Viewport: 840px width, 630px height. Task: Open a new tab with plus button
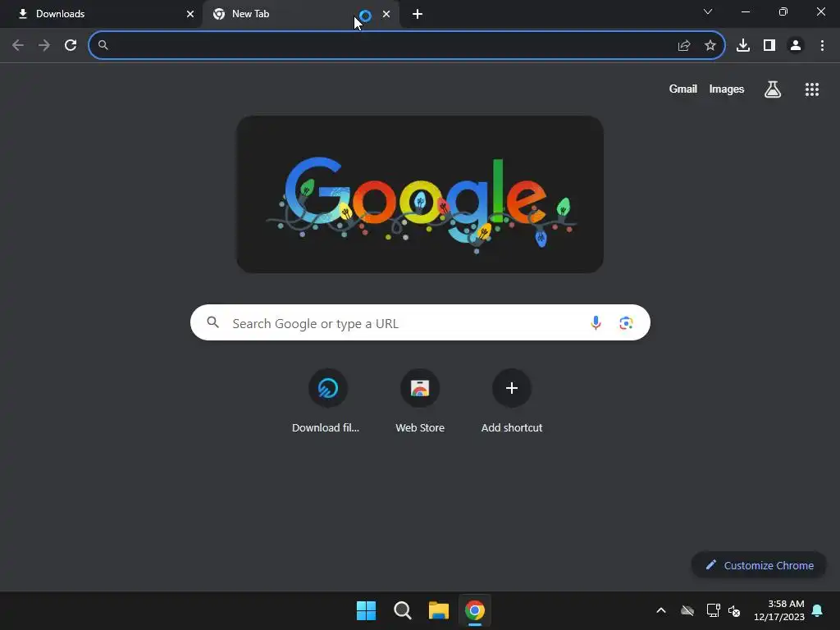(x=418, y=14)
